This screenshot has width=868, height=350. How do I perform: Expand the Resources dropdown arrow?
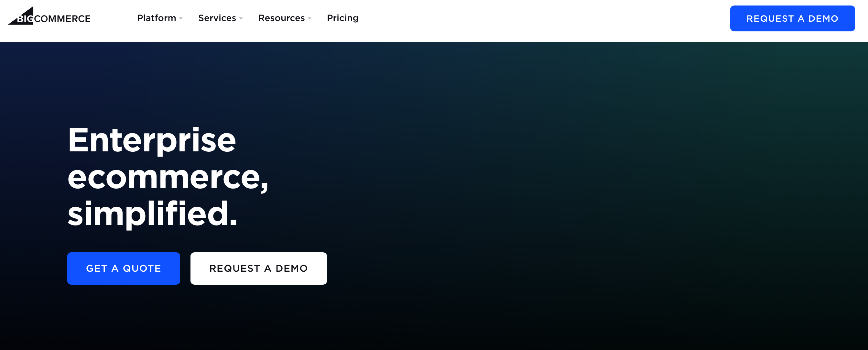309,18
